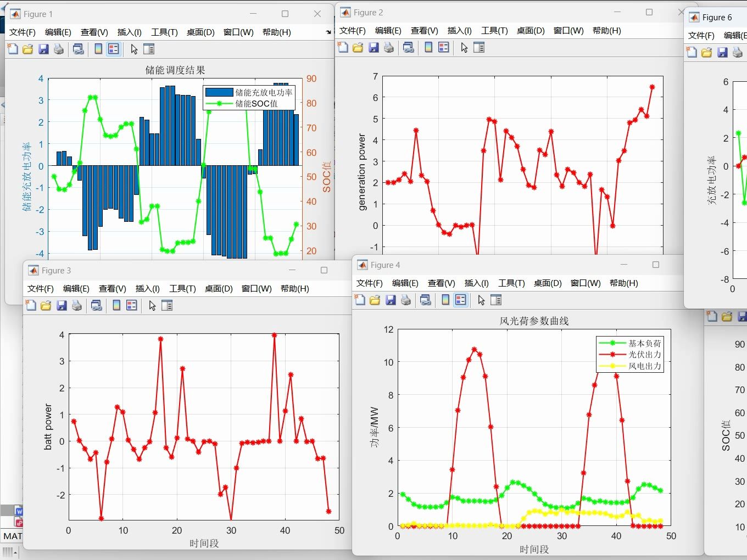Open 窗口(W) menu in Figure 4
The width and height of the screenshot is (747, 560).
586,283
